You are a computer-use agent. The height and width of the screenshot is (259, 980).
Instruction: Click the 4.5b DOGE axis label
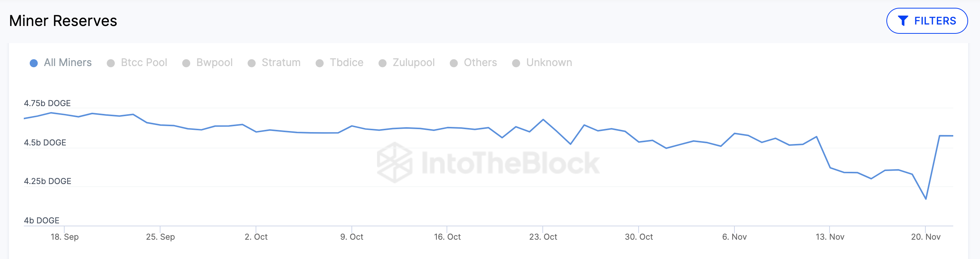[45, 143]
